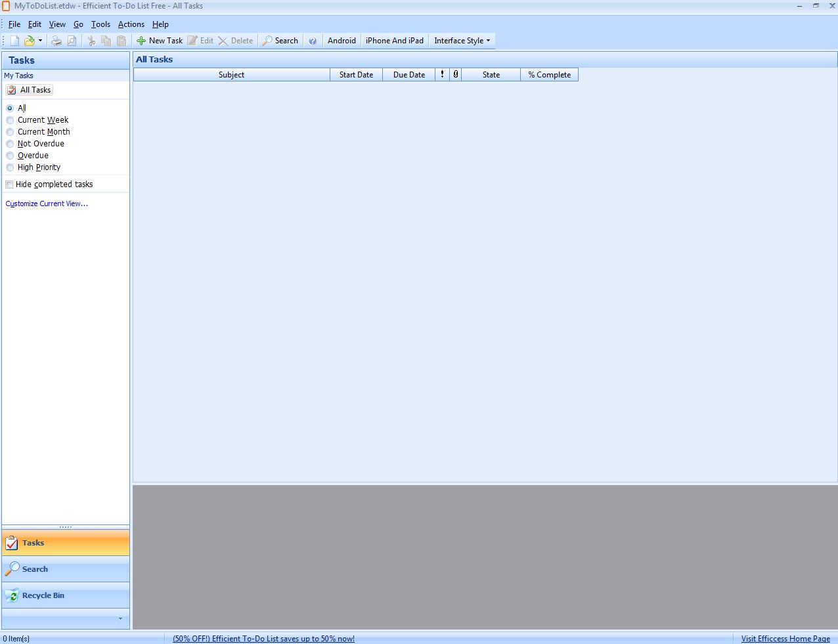Open the file open dropdown arrow
This screenshot has width=838, height=644.
click(x=41, y=40)
